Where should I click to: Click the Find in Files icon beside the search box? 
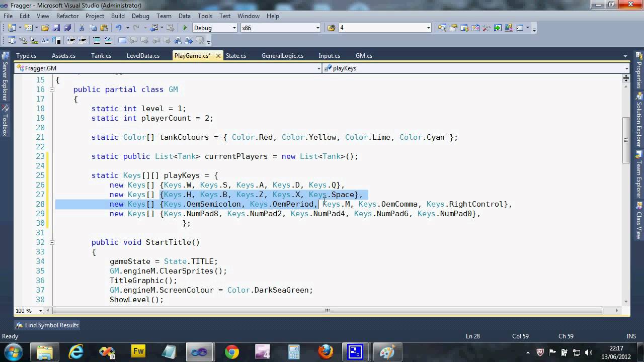pos(331,28)
